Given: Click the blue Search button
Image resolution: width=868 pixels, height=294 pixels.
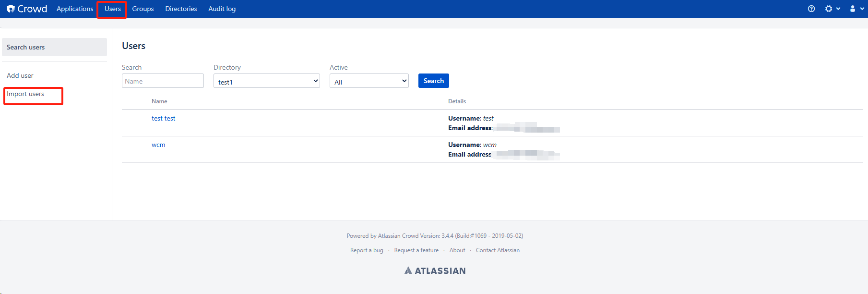Looking at the screenshot, I should tap(434, 81).
